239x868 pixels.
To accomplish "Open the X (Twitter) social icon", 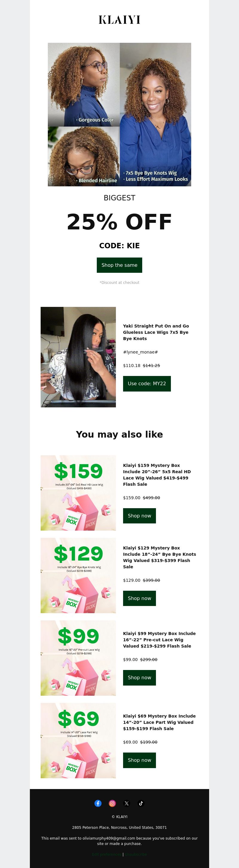I will pyautogui.click(x=127, y=803).
